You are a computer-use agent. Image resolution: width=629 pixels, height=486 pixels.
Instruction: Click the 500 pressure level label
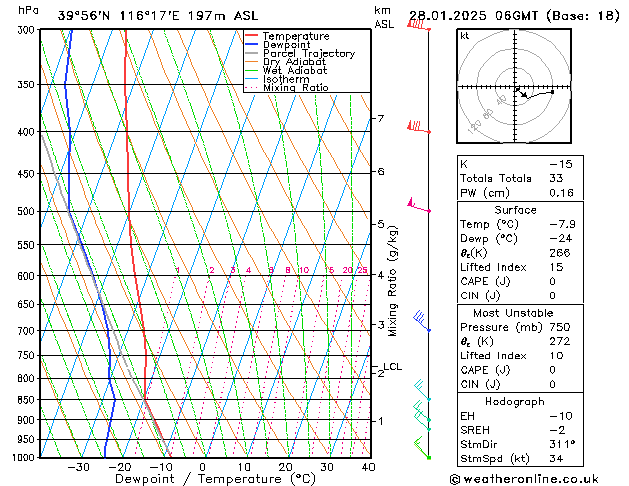tap(28, 211)
